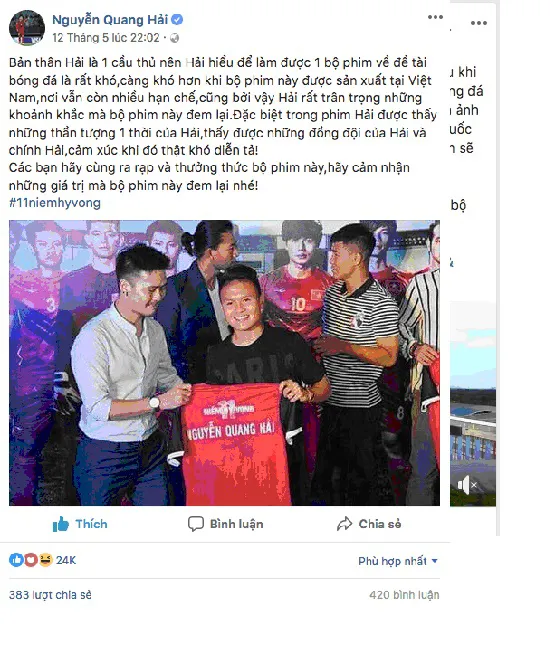This screenshot has width=550, height=670.
Task: Click the thumbs-up icon beside Thích
Action: point(61,524)
